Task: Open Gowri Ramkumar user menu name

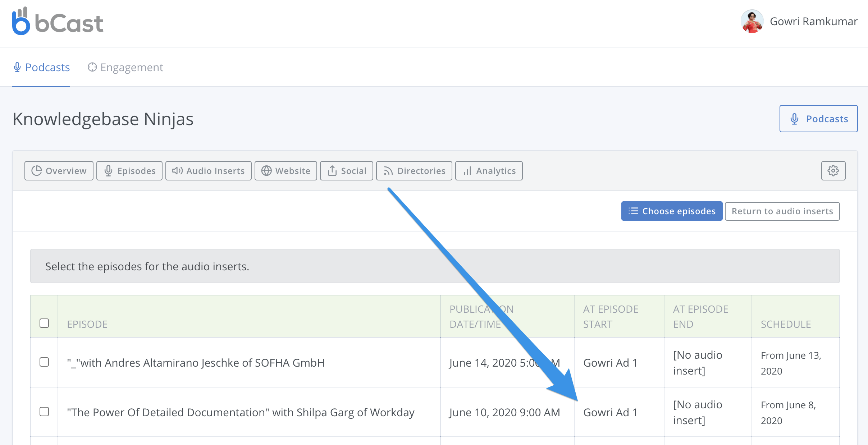Action: (813, 22)
